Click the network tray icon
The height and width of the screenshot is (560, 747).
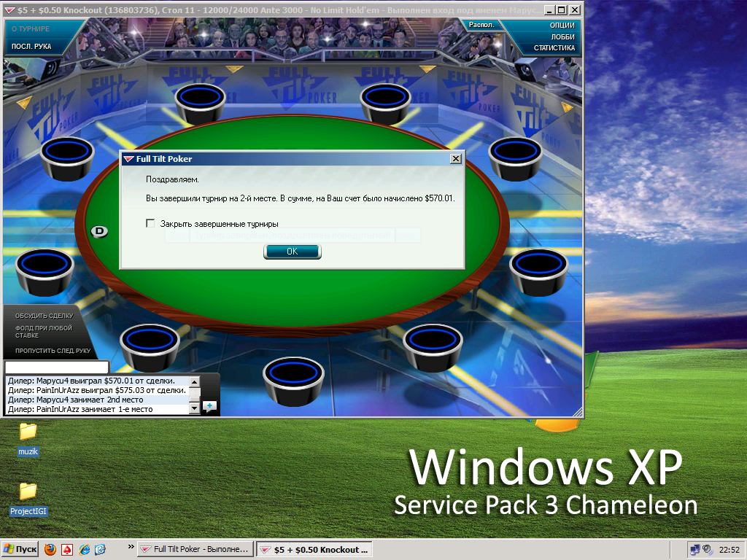tap(695, 550)
